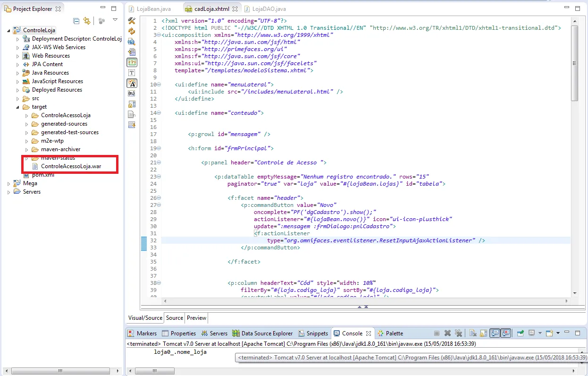The width and height of the screenshot is (588, 376).
Task: Click the Collapse All icon in Project Explorer
Action: [76, 21]
